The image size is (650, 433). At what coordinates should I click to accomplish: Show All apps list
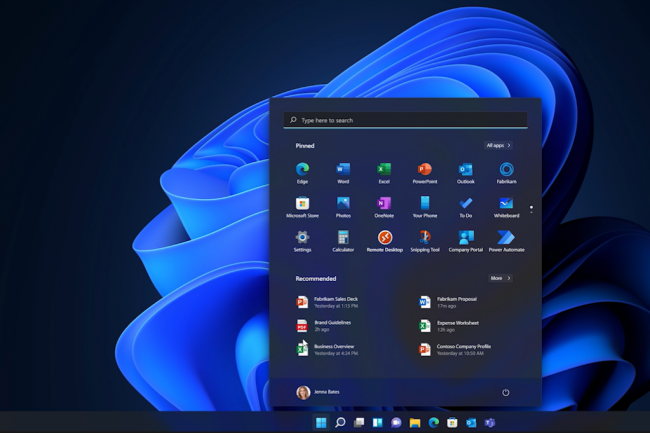tap(499, 145)
